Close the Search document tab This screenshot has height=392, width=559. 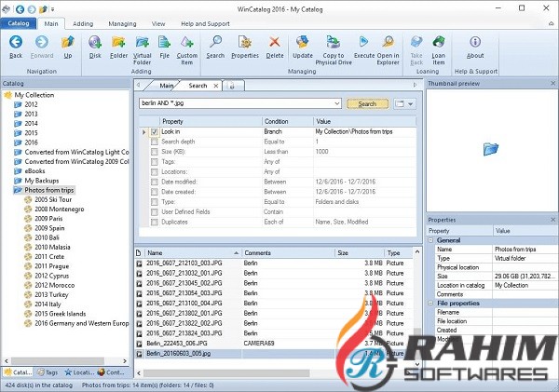216,86
